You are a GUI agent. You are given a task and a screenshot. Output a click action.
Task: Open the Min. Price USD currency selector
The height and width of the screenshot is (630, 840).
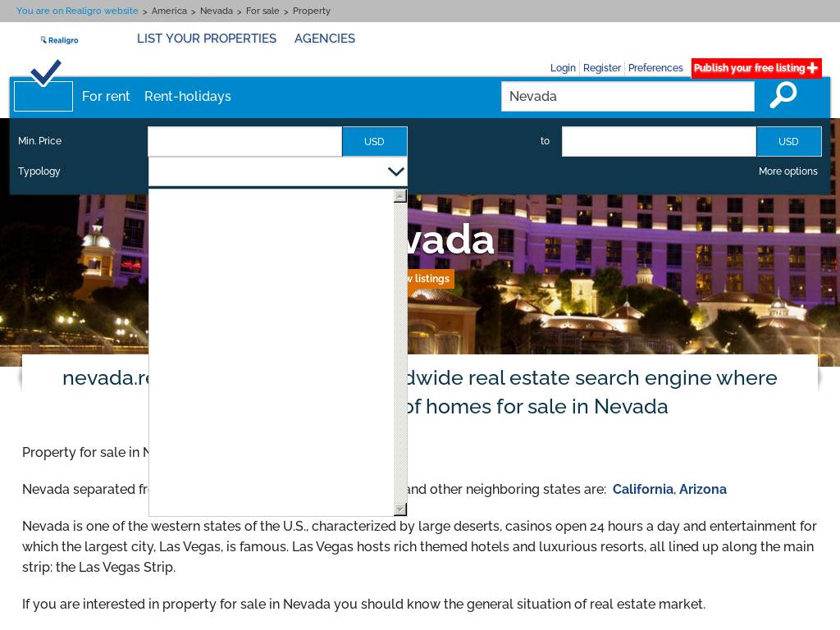click(x=374, y=142)
